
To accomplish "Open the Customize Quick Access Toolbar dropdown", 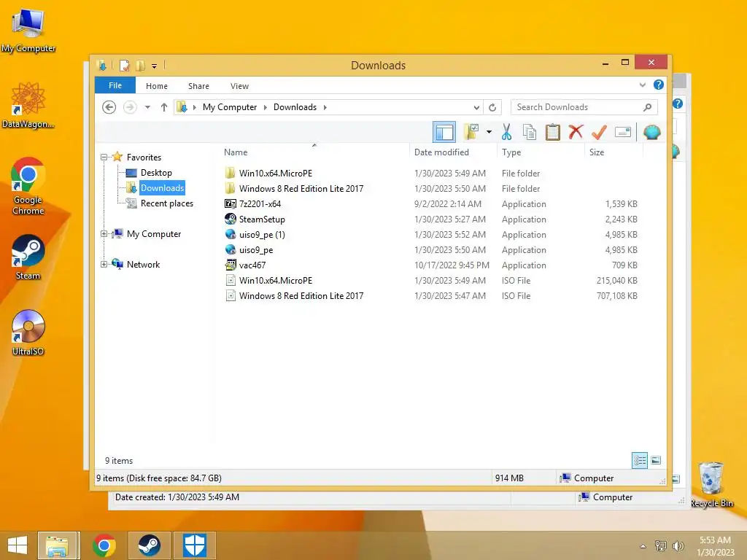I will [155, 66].
